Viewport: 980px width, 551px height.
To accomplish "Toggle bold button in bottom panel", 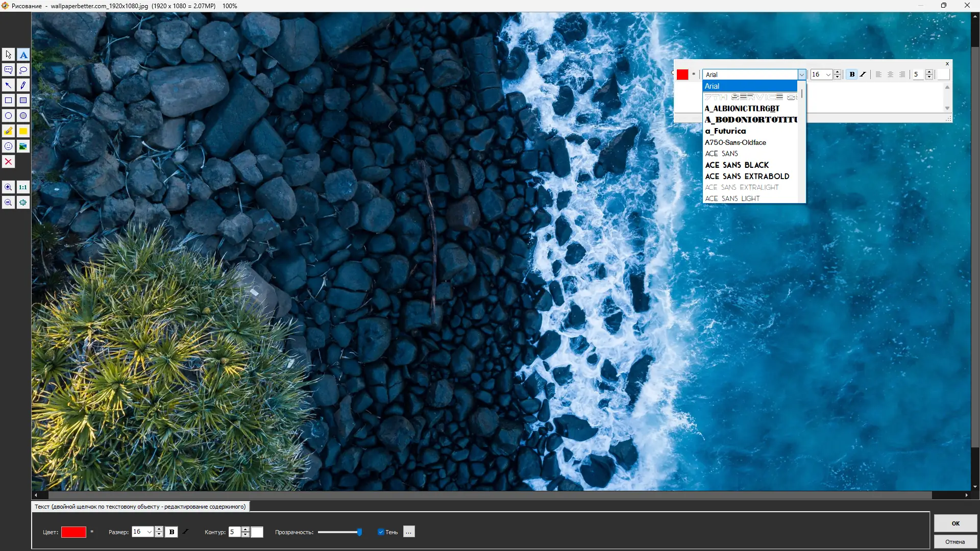I will click(171, 532).
